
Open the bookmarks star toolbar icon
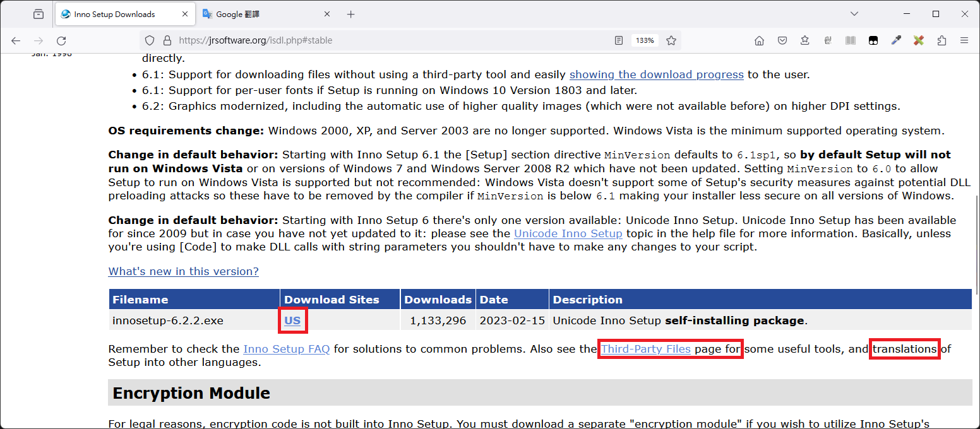(805, 40)
